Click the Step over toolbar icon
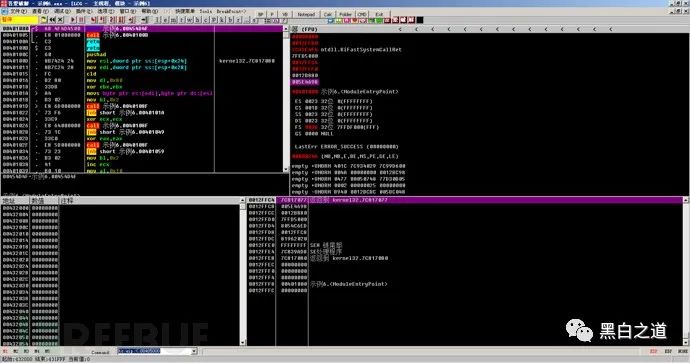 point(102,20)
